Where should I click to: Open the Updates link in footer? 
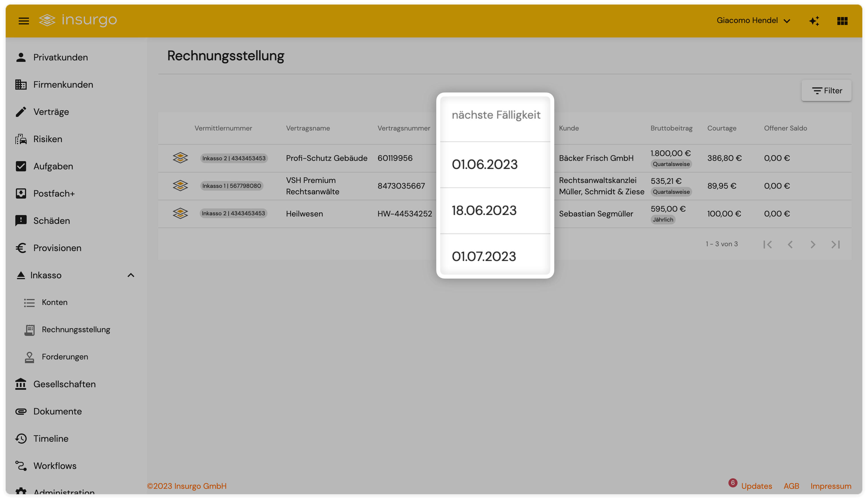tap(756, 486)
